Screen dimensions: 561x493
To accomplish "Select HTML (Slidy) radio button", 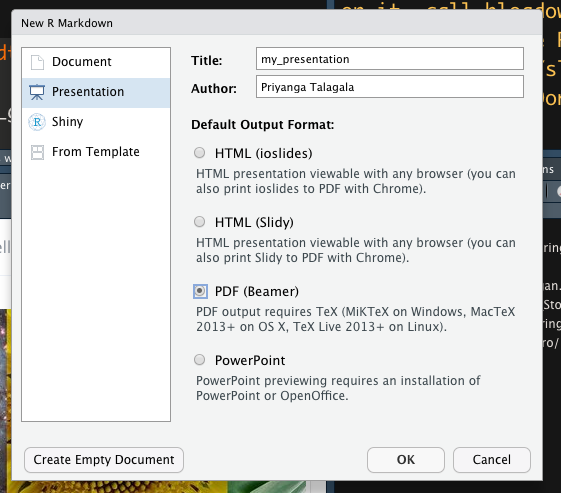I will click(x=200, y=222).
